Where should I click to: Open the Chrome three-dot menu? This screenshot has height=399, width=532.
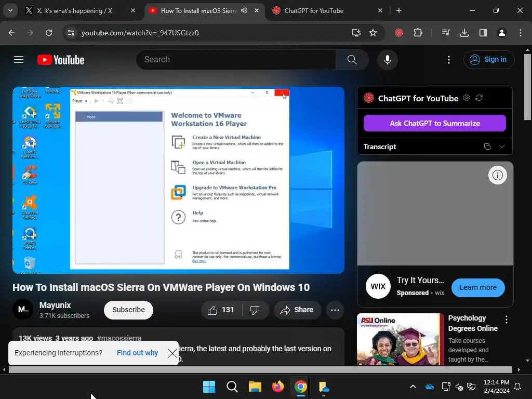(521, 33)
